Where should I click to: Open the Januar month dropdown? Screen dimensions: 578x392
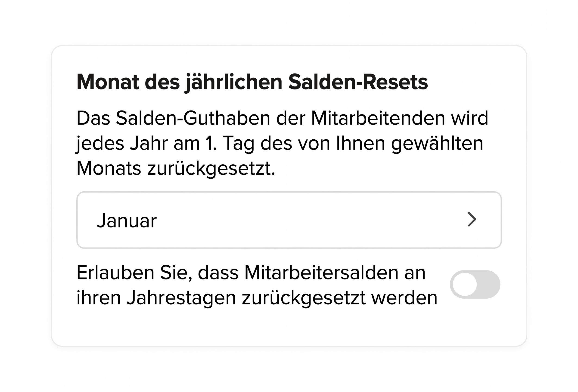(289, 220)
